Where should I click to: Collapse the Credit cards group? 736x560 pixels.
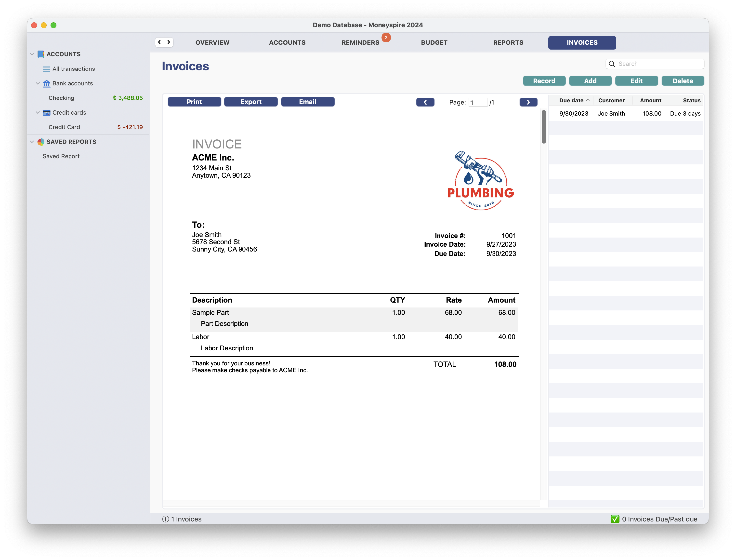pos(38,113)
